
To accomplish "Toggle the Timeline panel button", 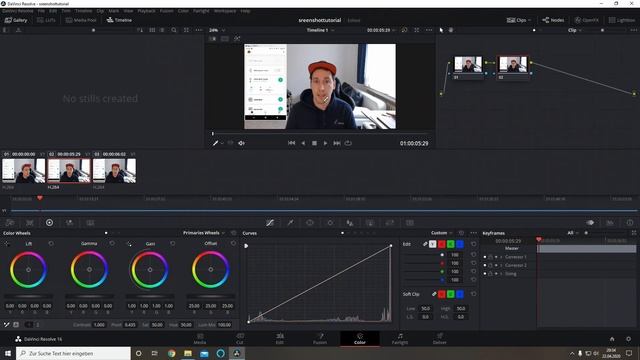I will (x=119, y=20).
